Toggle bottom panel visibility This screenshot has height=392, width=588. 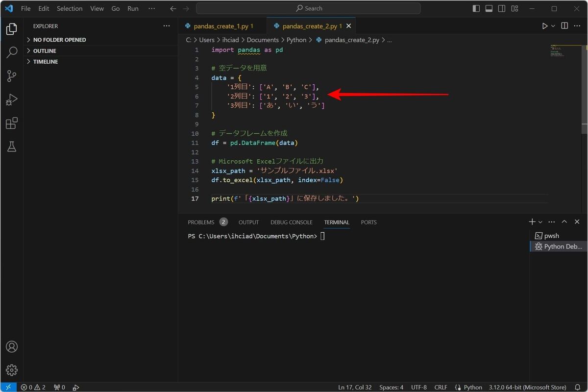(x=489, y=8)
